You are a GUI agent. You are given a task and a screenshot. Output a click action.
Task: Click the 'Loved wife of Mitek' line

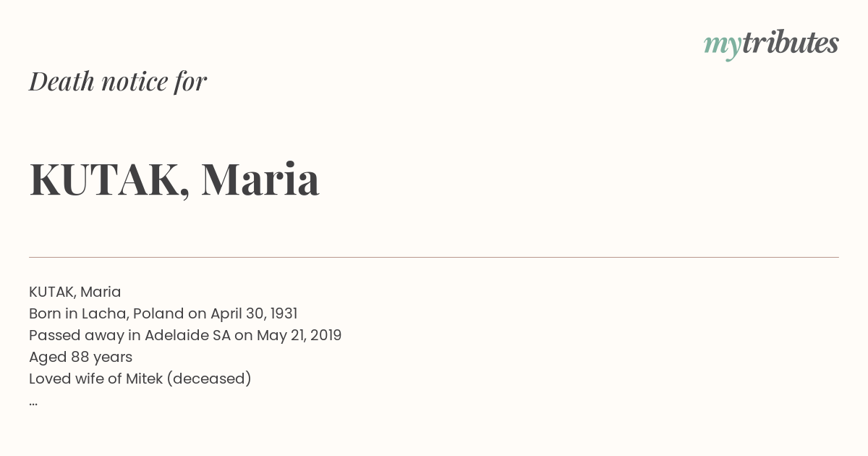(x=140, y=379)
